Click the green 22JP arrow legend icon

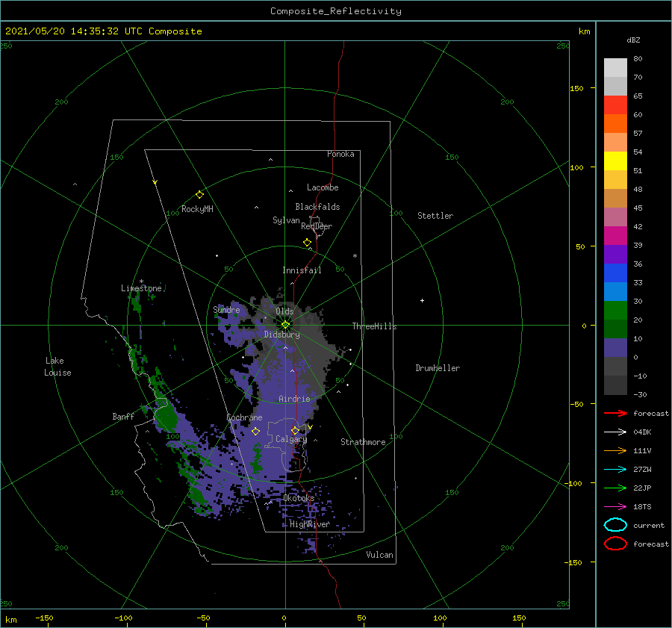point(615,488)
